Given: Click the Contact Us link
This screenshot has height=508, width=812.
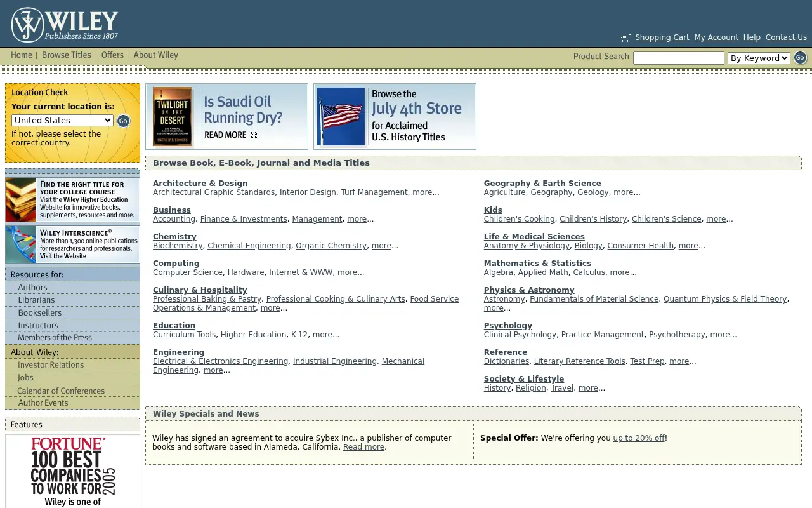Looking at the screenshot, I should click(x=786, y=37).
